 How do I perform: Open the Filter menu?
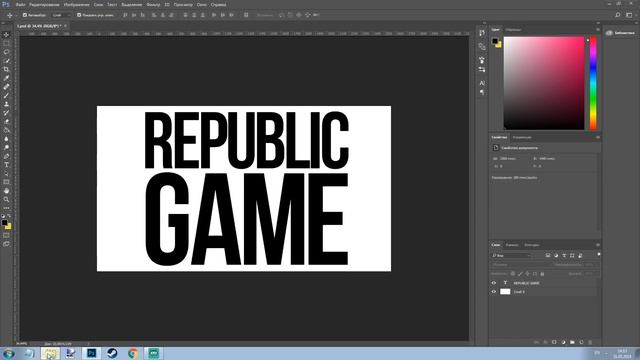pyautogui.click(x=153, y=4)
